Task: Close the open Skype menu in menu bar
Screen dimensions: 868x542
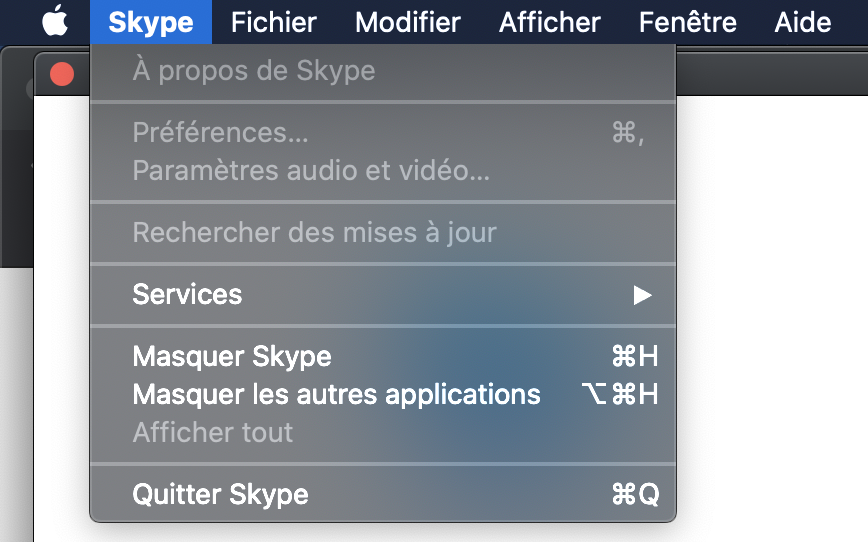Action: tap(150, 21)
